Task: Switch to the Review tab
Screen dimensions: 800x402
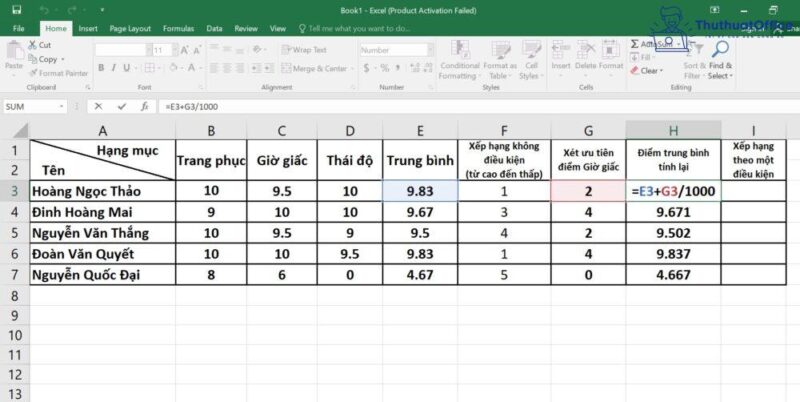Action: (x=246, y=29)
